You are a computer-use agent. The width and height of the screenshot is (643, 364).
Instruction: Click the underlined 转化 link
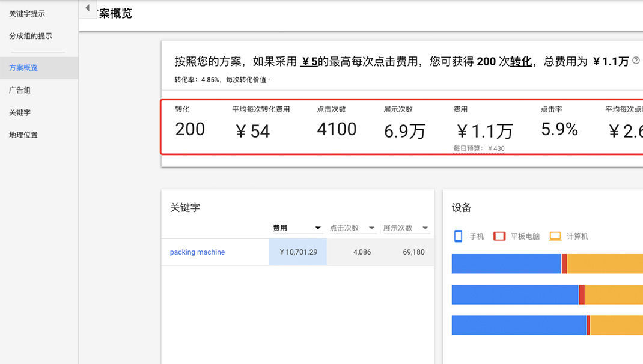pos(520,61)
